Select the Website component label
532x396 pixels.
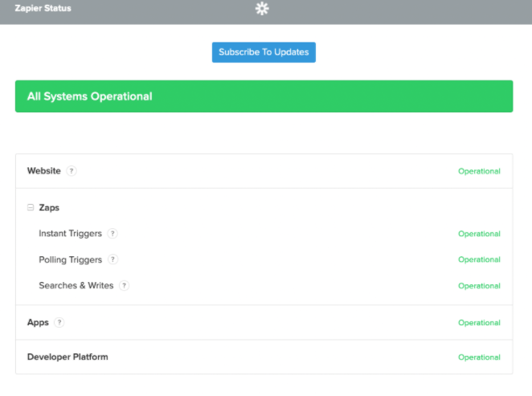point(43,170)
